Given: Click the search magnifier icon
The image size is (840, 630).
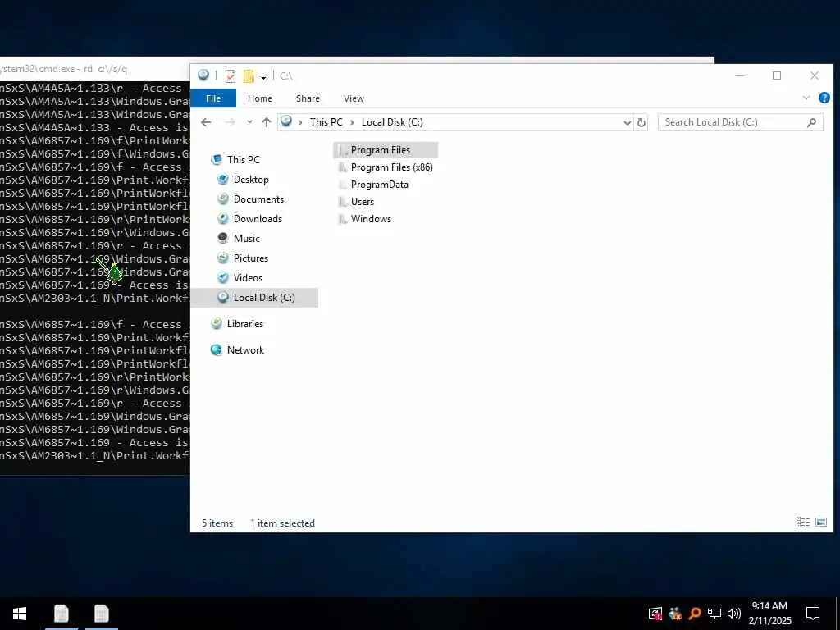Looking at the screenshot, I should coord(811,123).
